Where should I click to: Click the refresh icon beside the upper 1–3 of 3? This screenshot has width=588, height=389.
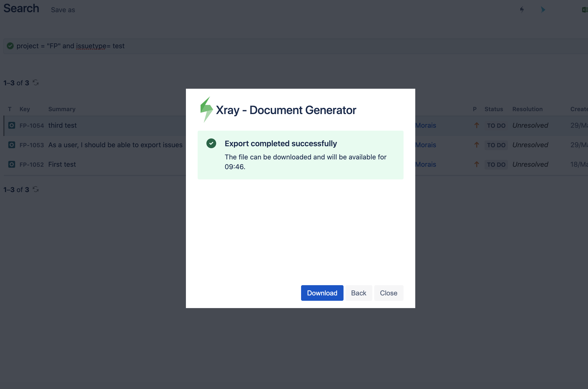[36, 82]
